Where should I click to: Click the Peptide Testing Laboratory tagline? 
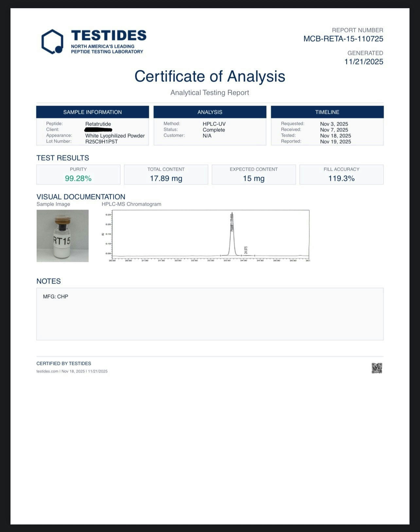[x=107, y=52]
